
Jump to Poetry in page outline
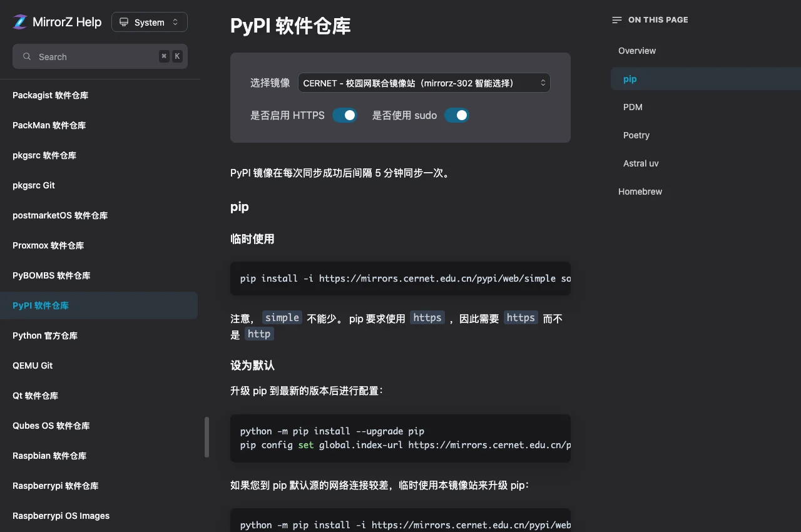636,135
